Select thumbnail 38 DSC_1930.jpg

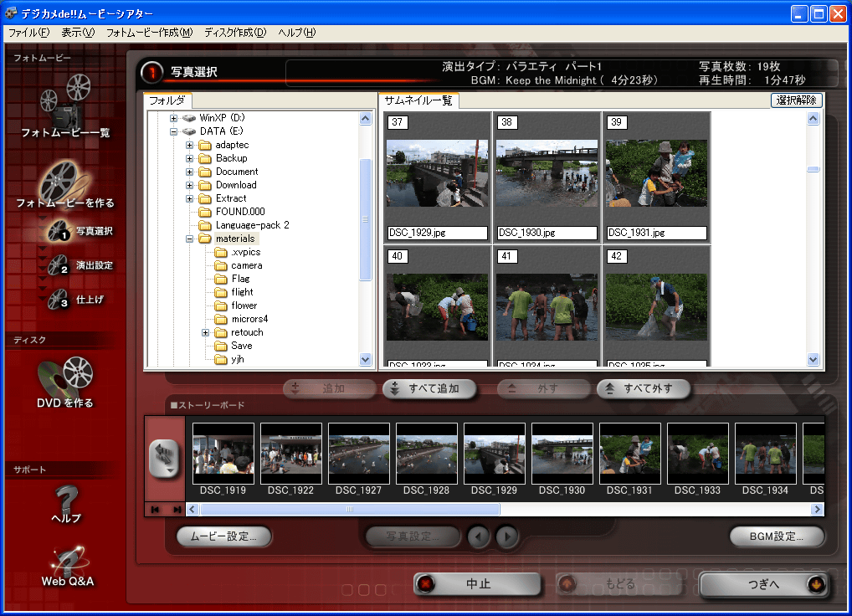(x=547, y=177)
